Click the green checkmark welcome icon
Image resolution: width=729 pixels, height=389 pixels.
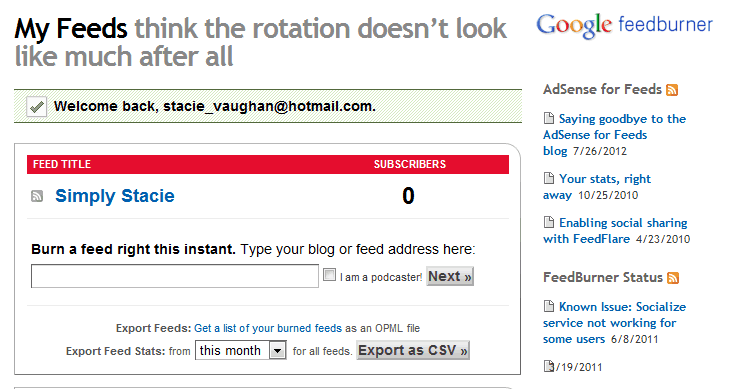37,106
